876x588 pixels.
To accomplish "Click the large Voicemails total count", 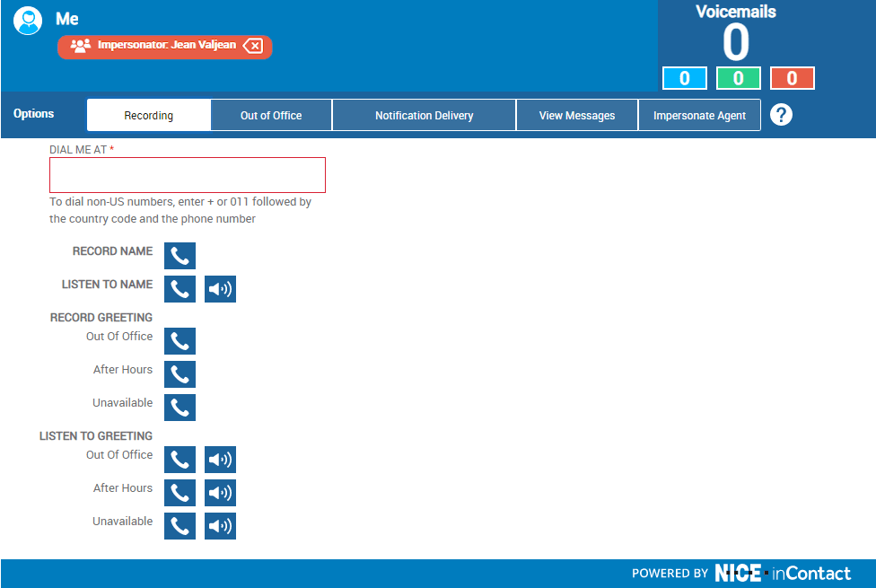I will [x=736, y=42].
